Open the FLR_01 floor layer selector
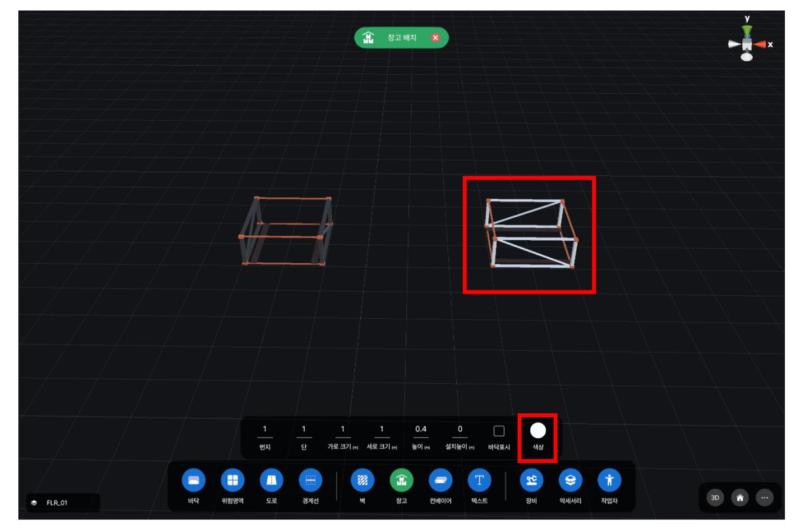The width and height of the screenshot is (800, 532). tap(62, 503)
